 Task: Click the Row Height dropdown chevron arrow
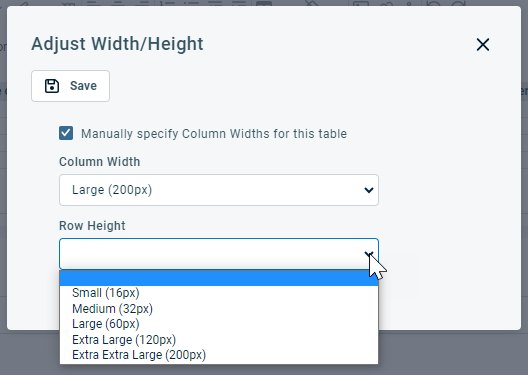point(369,254)
